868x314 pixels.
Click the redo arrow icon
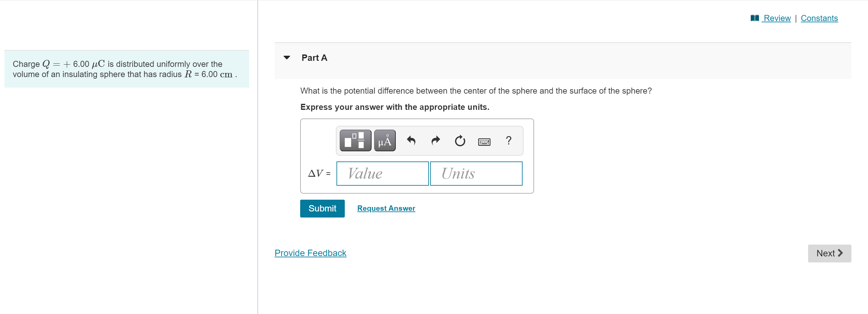pyautogui.click(x=435, y=140)
